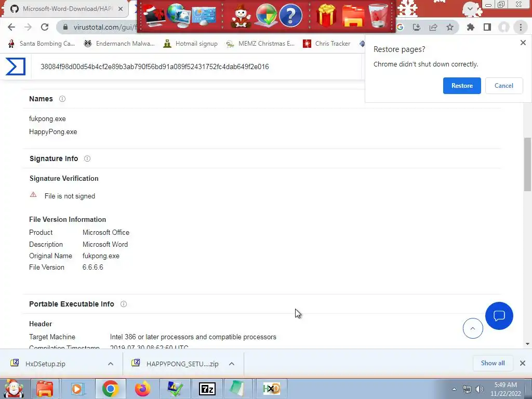Viewport: 532px width, 399px height.
Task: Click the Google icon in address bar
Action: [400, 27]
